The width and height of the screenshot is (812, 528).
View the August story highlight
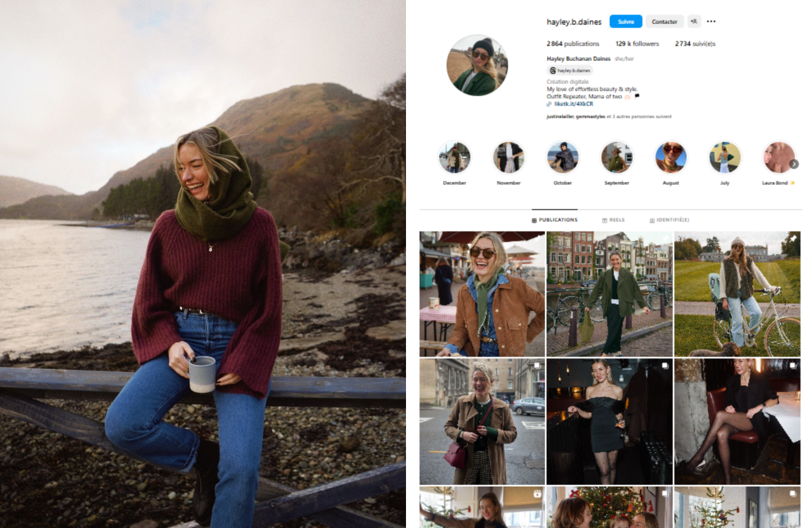click(x=671, y=157)
